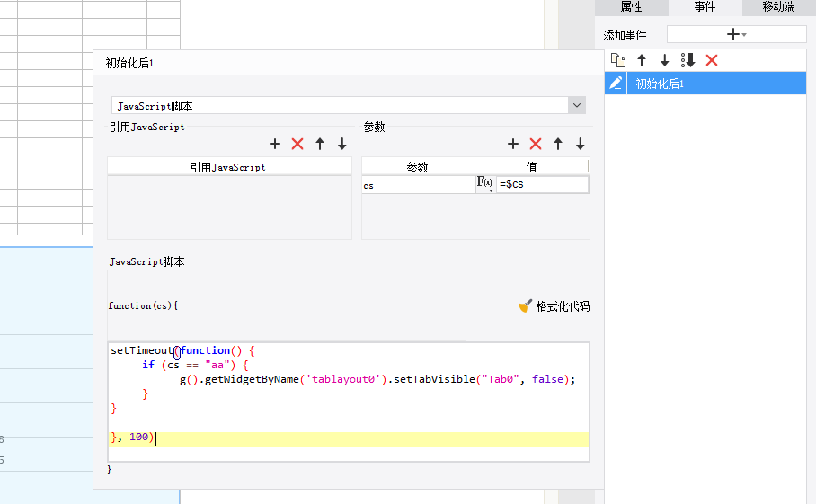Click the 格式化代码 broom icon

[525, 305]
